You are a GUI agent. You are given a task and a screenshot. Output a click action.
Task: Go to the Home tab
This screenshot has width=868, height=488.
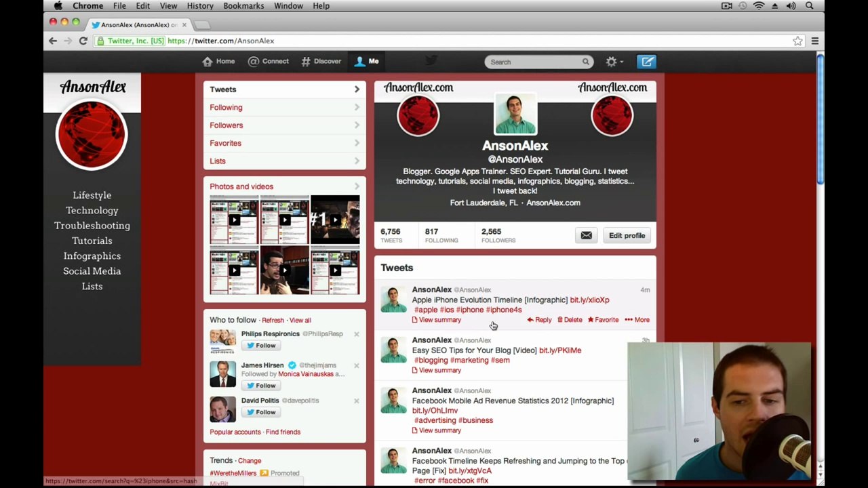(x=218, y=61)
